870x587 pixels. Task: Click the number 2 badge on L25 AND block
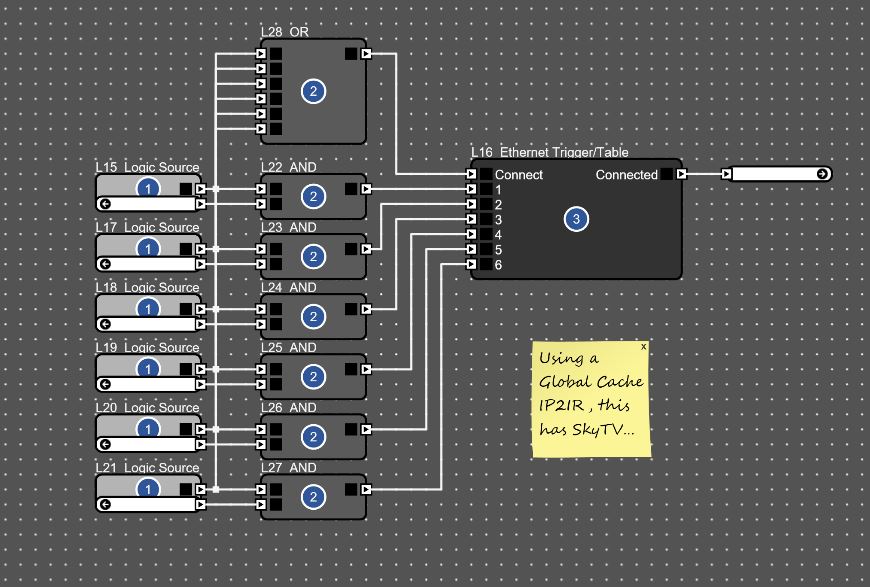[313, 376]
